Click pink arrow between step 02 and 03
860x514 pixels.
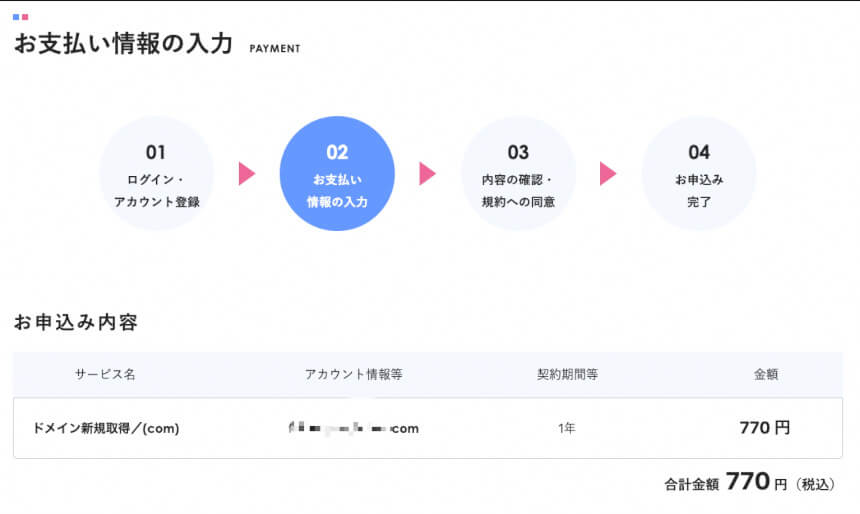(x=427, y=173)
